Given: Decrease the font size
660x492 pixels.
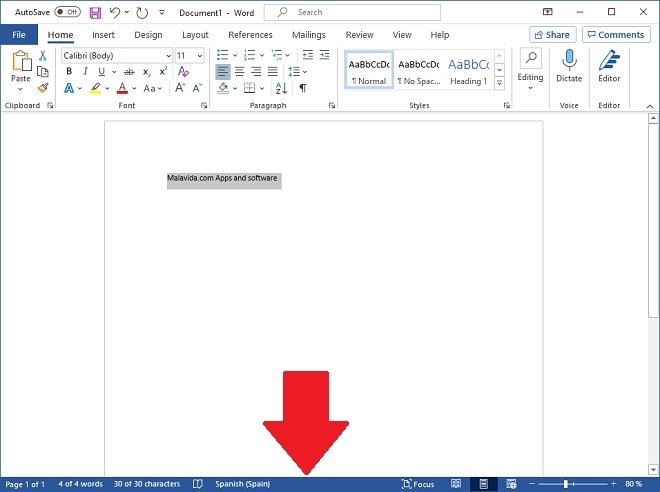Looking at the screenshot, I should 197,88.
